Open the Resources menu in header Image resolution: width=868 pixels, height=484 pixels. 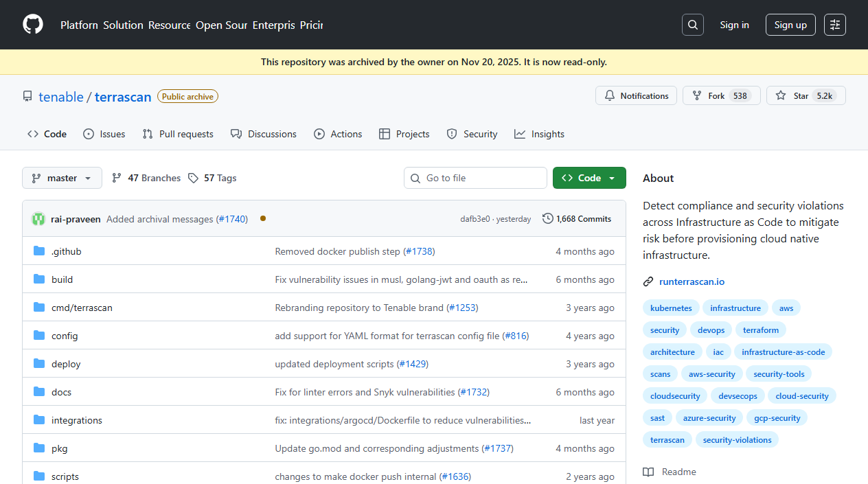pyautogui.click(x=170, y=25)
